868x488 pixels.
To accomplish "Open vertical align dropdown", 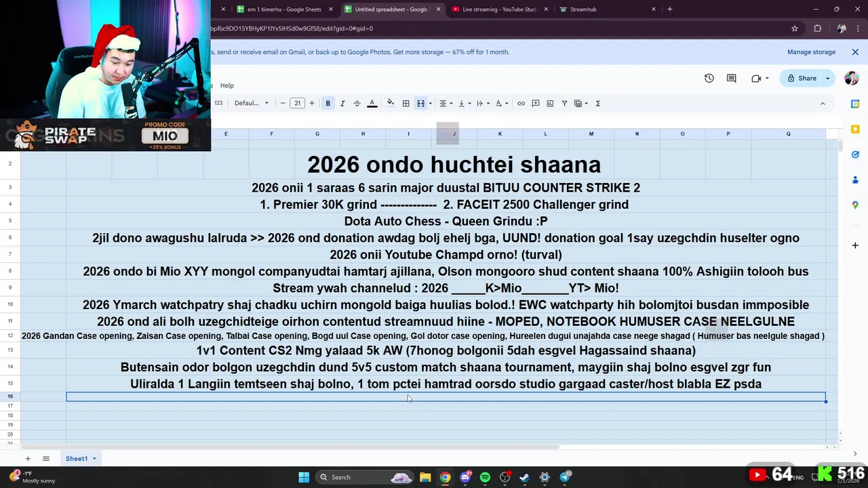I will pyautogui.click(x=464, y=103).
